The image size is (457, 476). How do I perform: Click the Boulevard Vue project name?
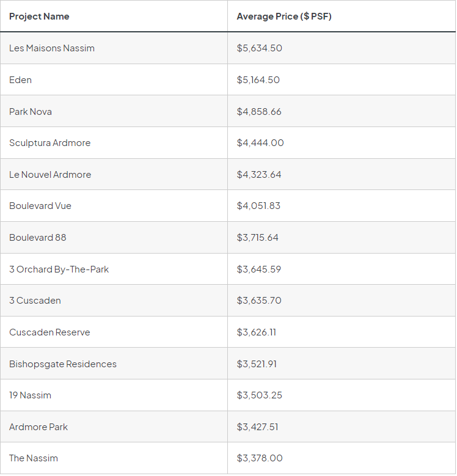[40, 206]
